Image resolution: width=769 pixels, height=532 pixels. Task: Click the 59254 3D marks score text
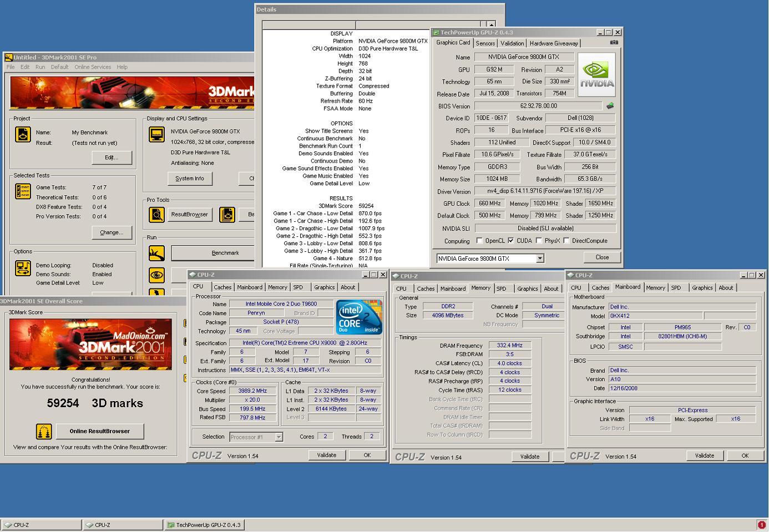coord(95,403)
